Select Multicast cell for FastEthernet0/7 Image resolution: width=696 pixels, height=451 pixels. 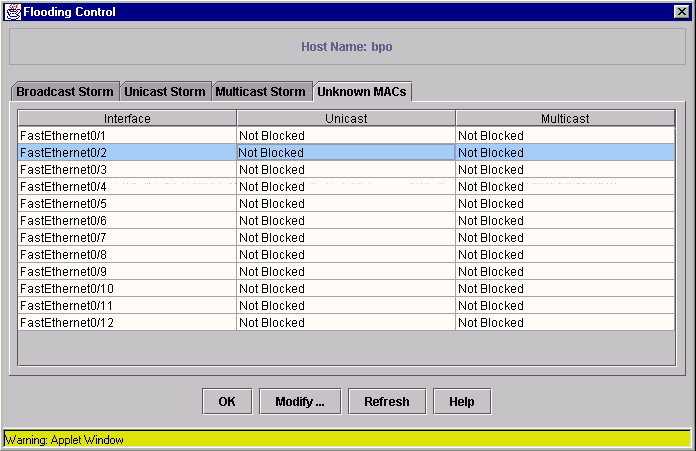click(x=565, y=237)
